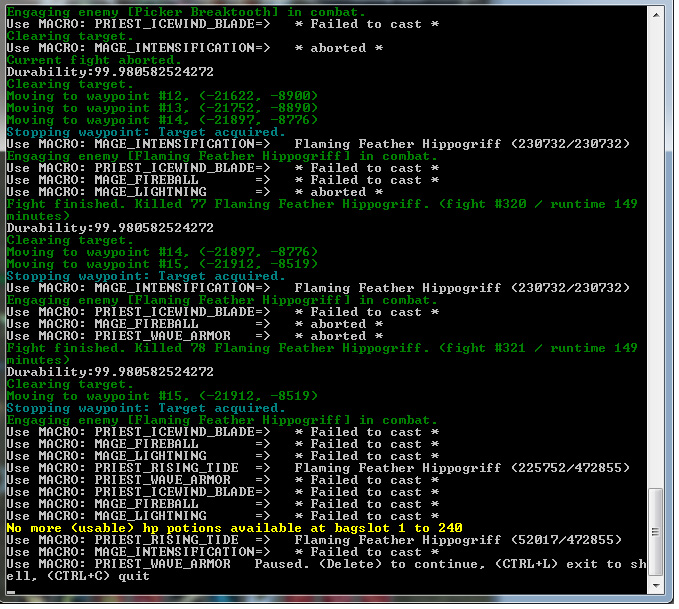This screenshot has width=679, height=609.
Task: Click empty scrollbar track above the thumb
Action: pyautogui.click(x=656, y=250)
